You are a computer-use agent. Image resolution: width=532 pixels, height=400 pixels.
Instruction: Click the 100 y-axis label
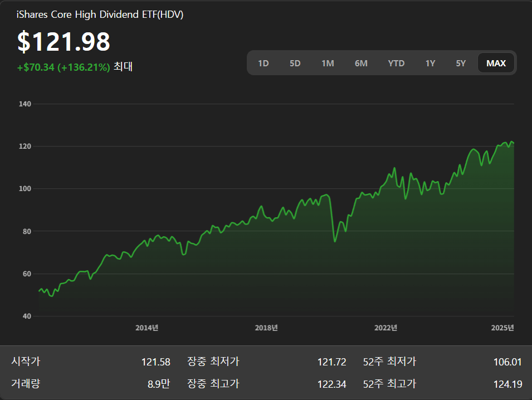[x=25, y=189]
